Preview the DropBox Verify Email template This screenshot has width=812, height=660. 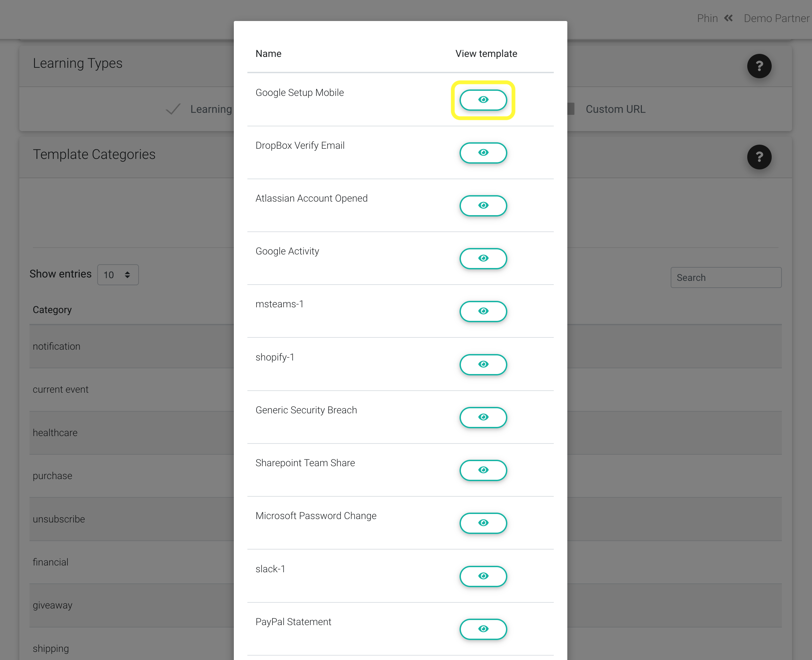click(x=483, y=153)
